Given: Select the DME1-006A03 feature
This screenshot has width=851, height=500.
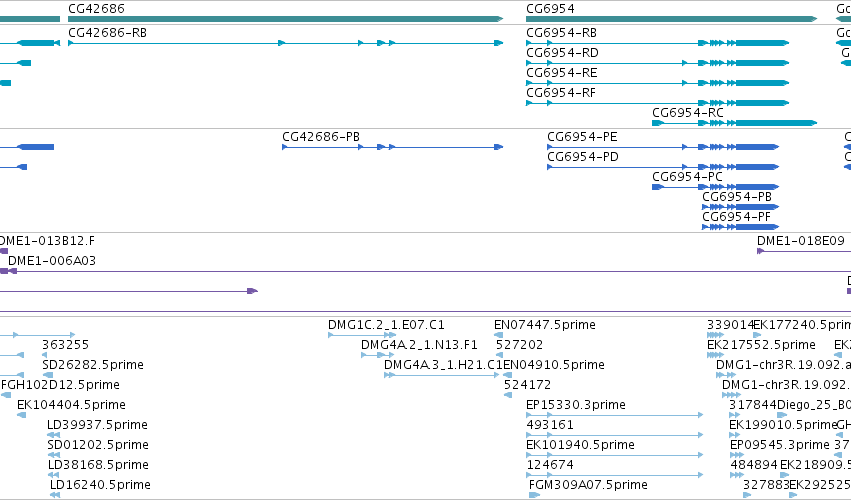Looking at the screenshot, I should 52,261.
